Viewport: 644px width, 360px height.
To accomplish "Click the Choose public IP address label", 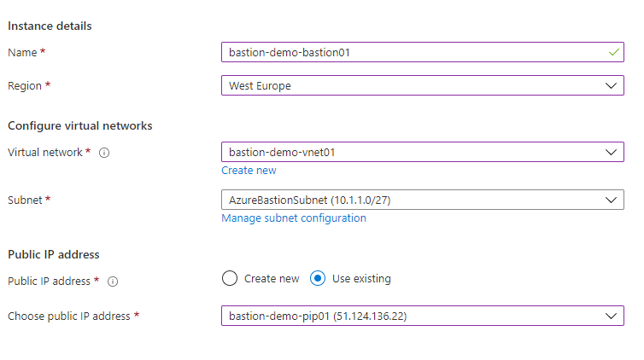I will tap(69, 316).
